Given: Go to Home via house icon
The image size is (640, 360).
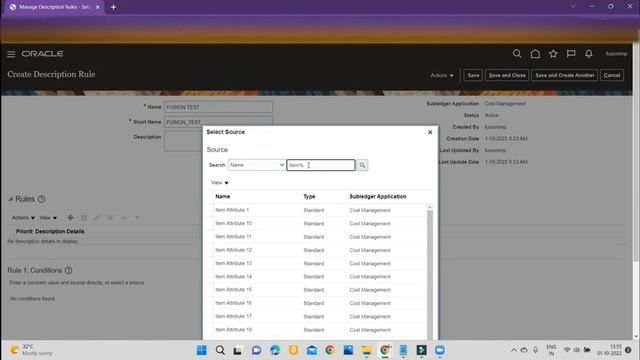Looking at the screenshot, I should tap(535, 53).
